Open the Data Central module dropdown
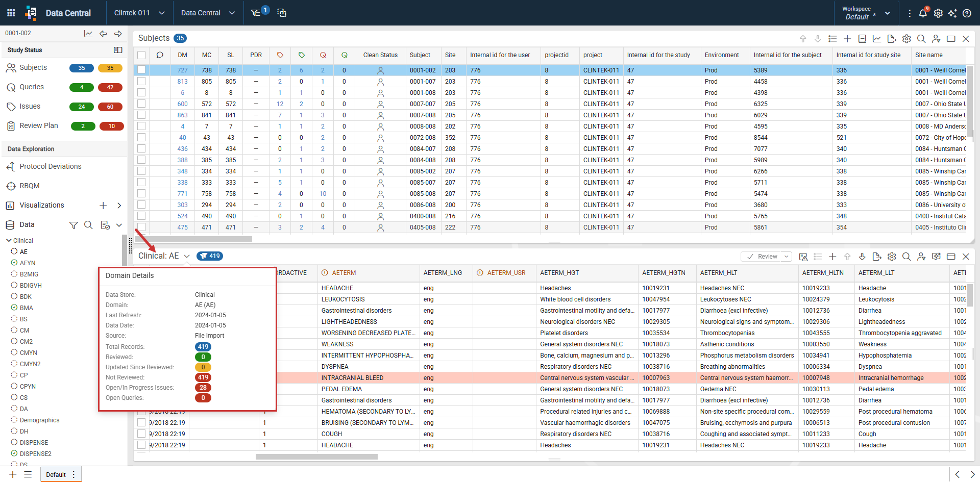Screen dimensions: 980x482 208,13
